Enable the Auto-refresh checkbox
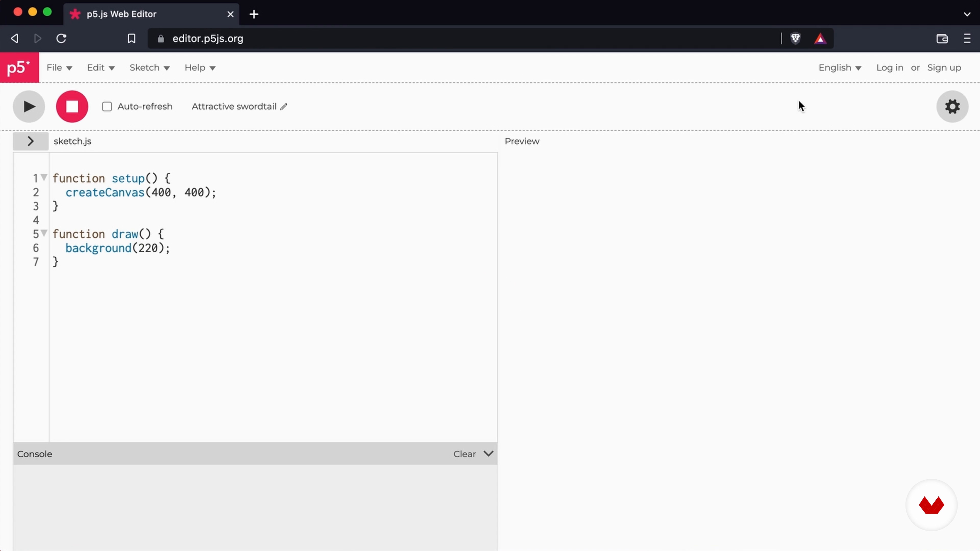The image size is (980, 551). point(107,106)
